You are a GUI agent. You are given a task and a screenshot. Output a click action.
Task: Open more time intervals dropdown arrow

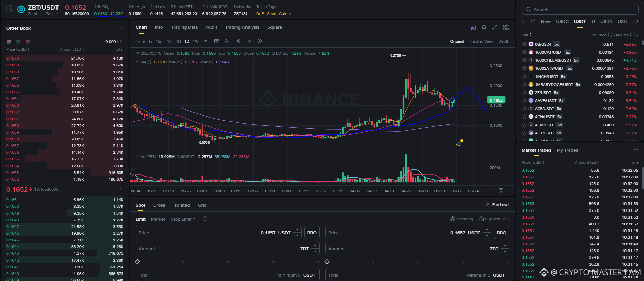tap(206, 41)
